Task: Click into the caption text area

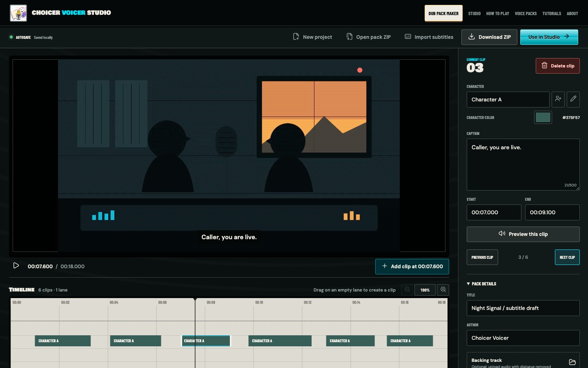Action: tap(523, 164)
